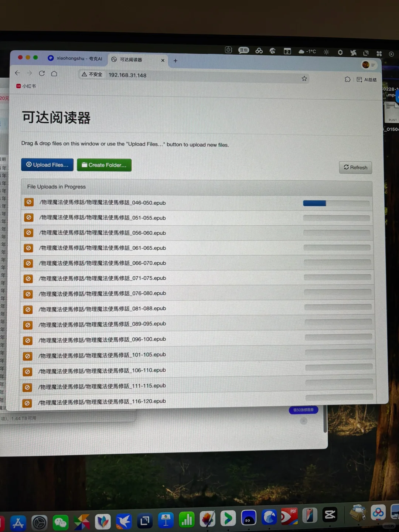
Task: Cancel upload of 096-100.epub file
Action: [28, 341]
